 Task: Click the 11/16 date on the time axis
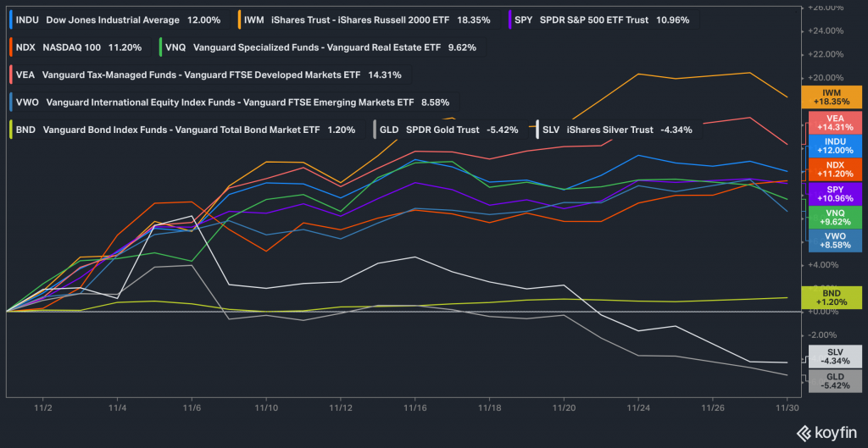[x=414, y=407]
